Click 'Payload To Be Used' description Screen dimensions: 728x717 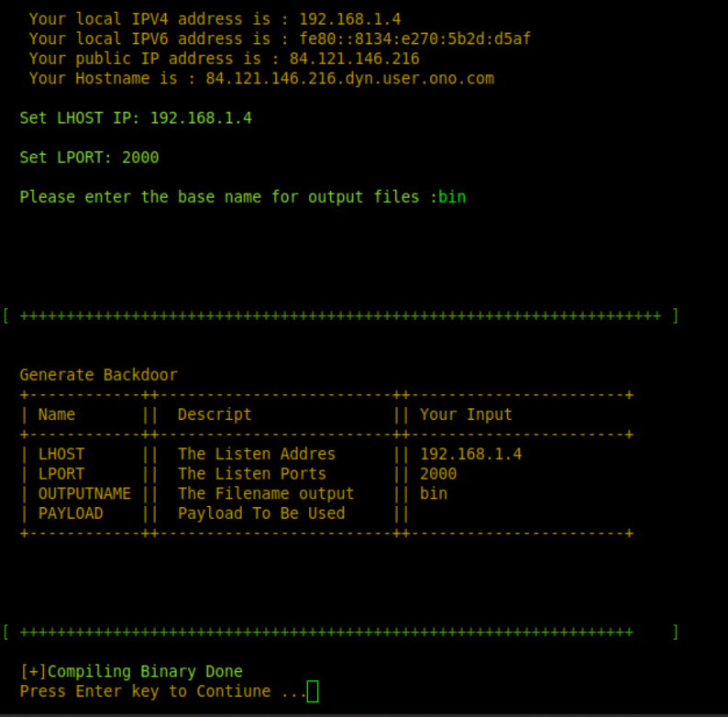point(261,513)
